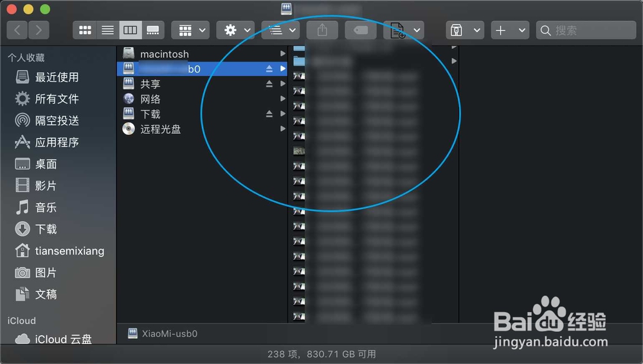Viewport: 643px width, 364px height.
Task: Open the gear action menu
Action: [235, 30]
